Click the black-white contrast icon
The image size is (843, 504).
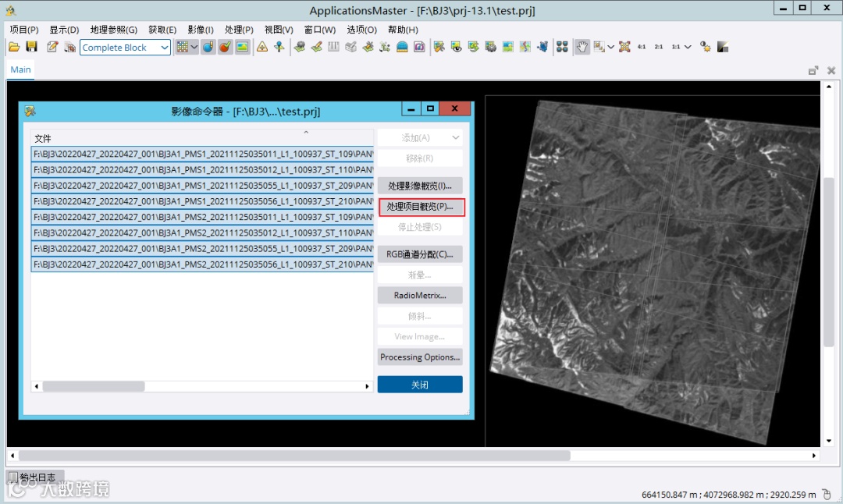[723, 47]
